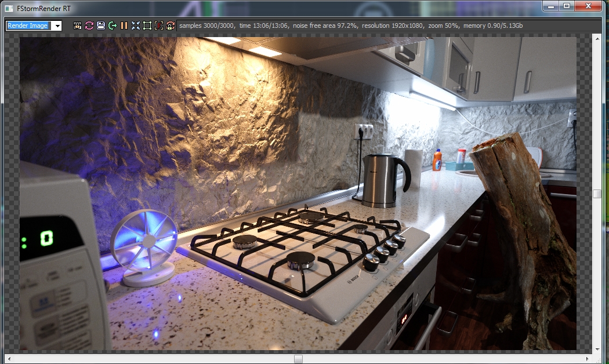Restart render using the pink circular arrows icon
609x364 pixels.
pyautogui.click(x=89, y=26)
